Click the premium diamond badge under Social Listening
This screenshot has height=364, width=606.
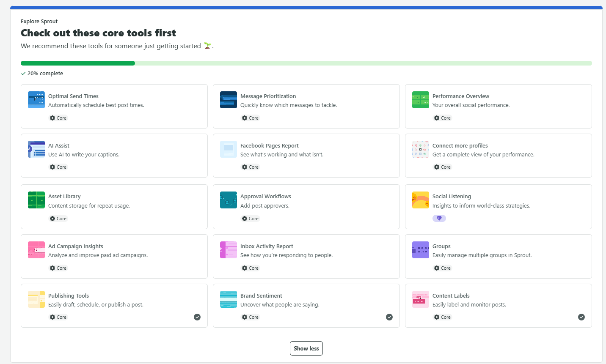(x=439, y=218)
